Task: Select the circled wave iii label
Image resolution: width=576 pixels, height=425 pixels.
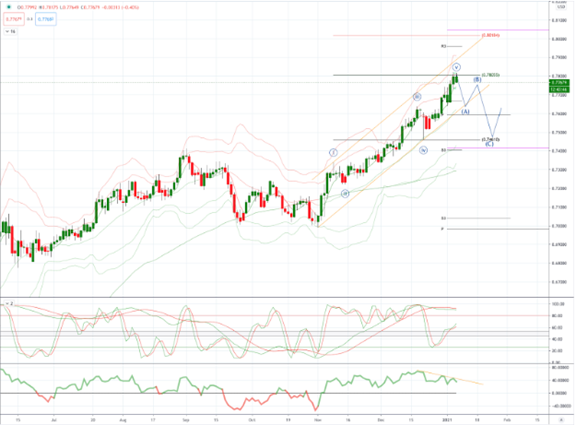Action: pos(417,97)
